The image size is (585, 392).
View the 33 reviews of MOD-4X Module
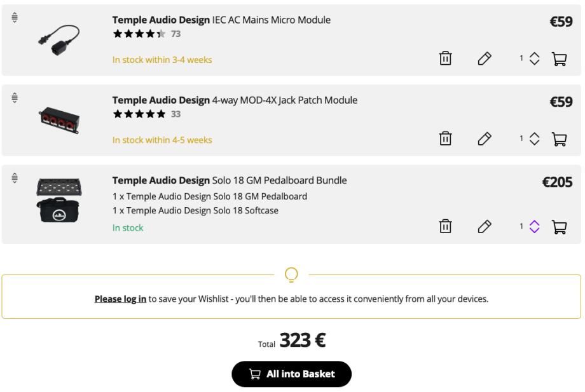tap(175, 114)
